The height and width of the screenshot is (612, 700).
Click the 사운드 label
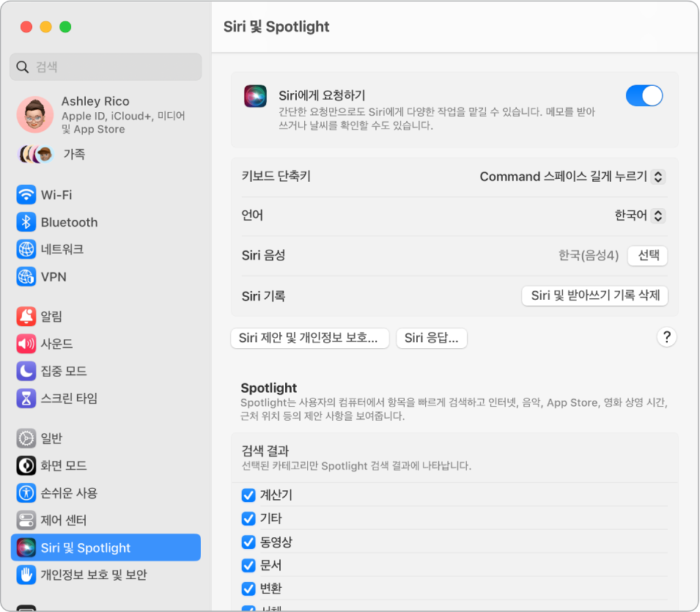click(x=56, y=343)
